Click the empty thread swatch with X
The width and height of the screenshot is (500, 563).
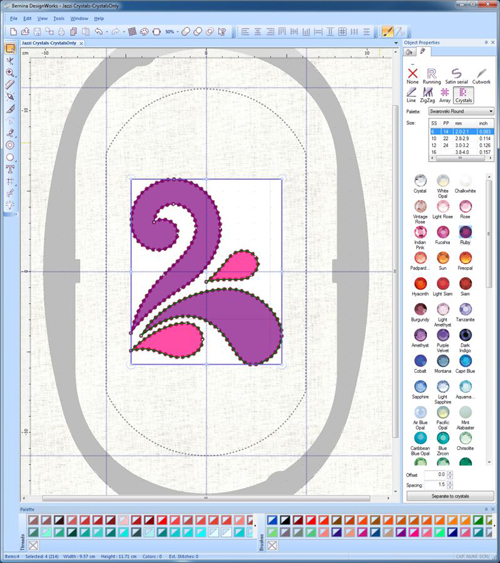[x=33, y=545]
